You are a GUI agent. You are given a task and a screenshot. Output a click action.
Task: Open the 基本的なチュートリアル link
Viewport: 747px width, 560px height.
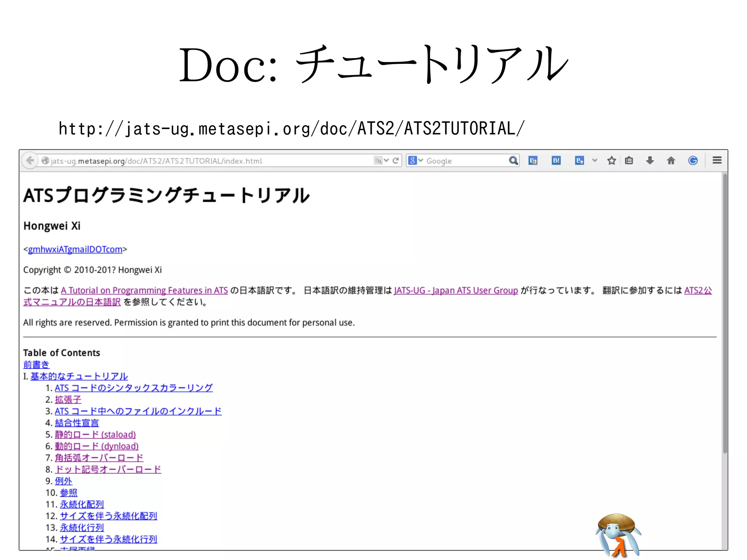click(x=79, y=376)
